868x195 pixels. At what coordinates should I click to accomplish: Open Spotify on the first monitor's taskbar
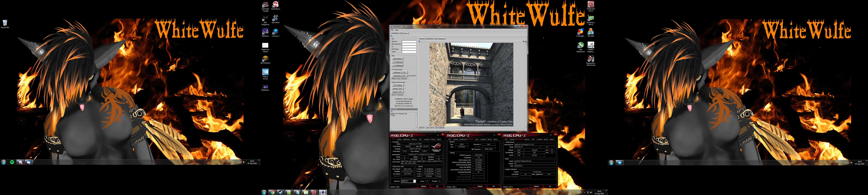coord(12,162)
